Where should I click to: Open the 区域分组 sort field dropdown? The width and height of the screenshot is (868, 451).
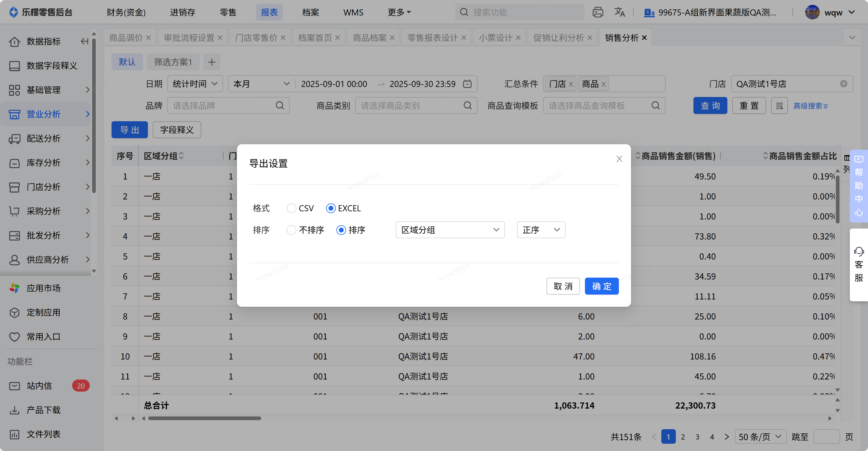pyautogui.click(x=450, y=230)
